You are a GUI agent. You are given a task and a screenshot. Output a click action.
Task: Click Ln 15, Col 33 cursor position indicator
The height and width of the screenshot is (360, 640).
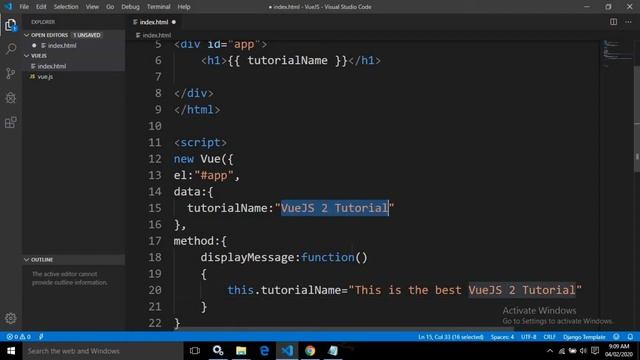pos(450,337)
